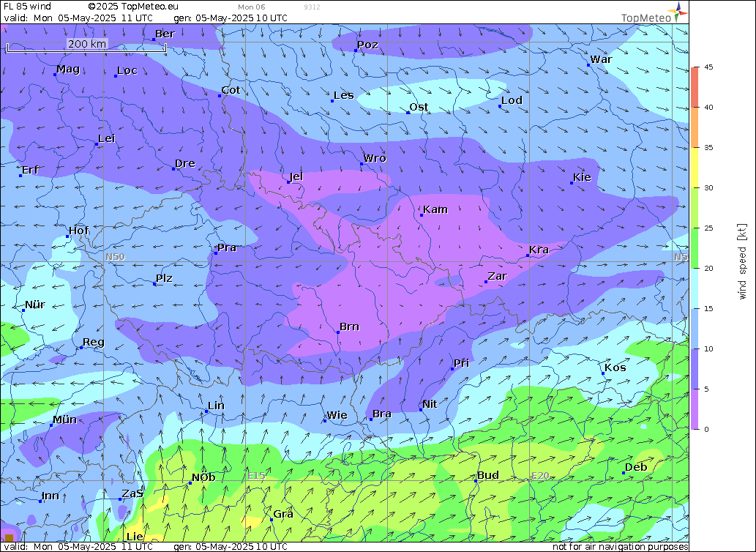Select the Kra city label
The width and height of the screenshot is (756, 552).
[539, 250]
